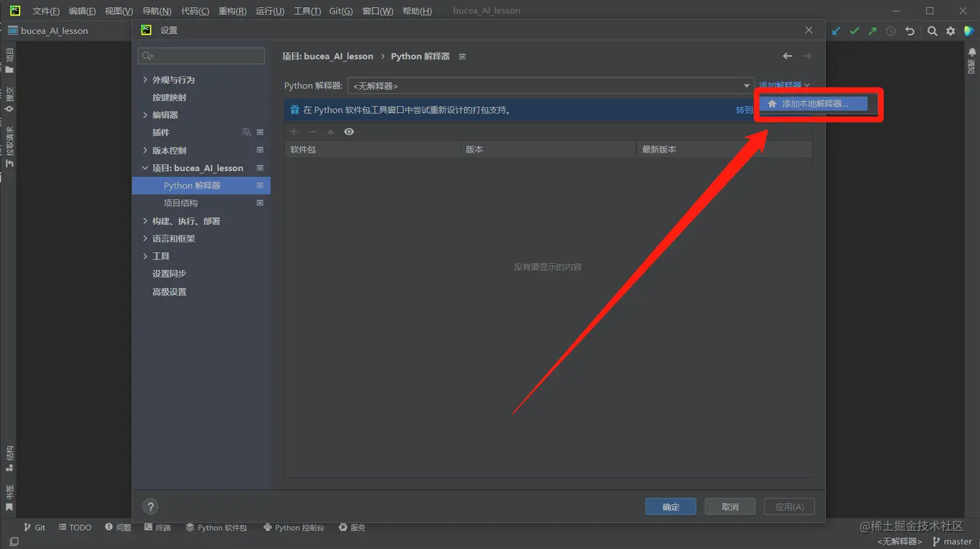Open the Python 控制台 tool window
The height and width of the screenshot is (549, 980).
pyautogui.click(x=294, y=528)
